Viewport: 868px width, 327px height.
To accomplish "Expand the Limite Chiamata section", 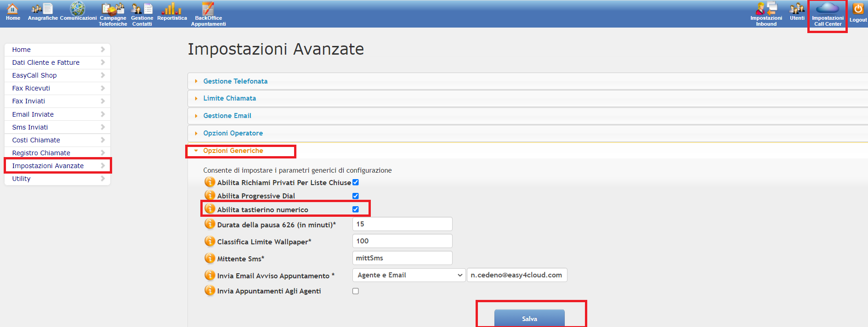I will (229, 98).
